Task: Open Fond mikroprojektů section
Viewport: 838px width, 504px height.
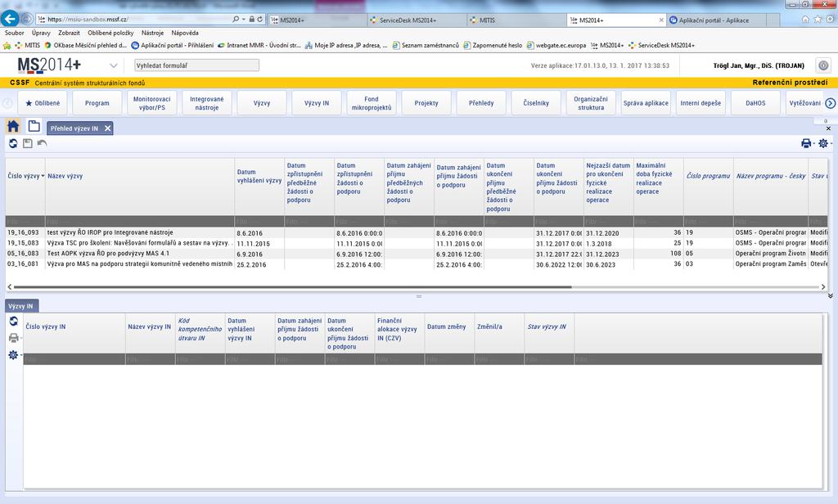Action: (372, 103)
